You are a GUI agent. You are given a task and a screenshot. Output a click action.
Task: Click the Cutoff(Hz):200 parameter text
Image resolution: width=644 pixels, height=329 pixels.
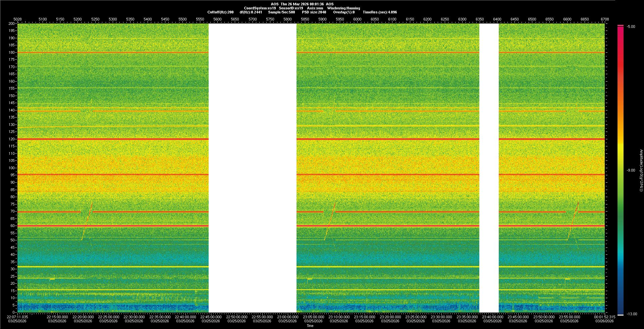pyautogui.click(x=220, y=12)
